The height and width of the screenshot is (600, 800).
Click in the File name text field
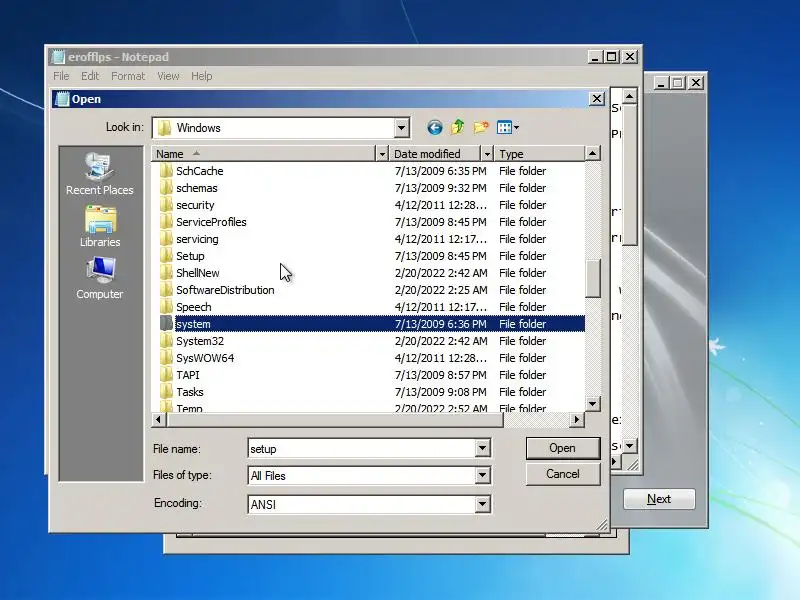tap(362, 448)
